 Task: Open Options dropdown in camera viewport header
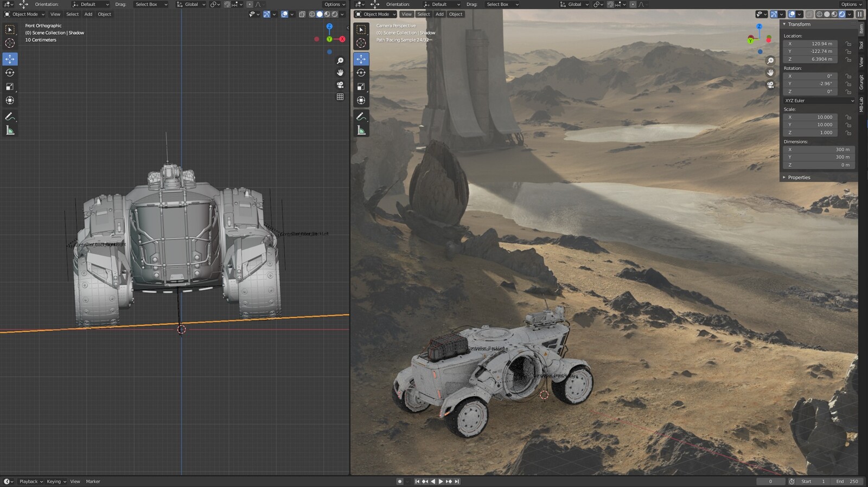tap(851, 4)
